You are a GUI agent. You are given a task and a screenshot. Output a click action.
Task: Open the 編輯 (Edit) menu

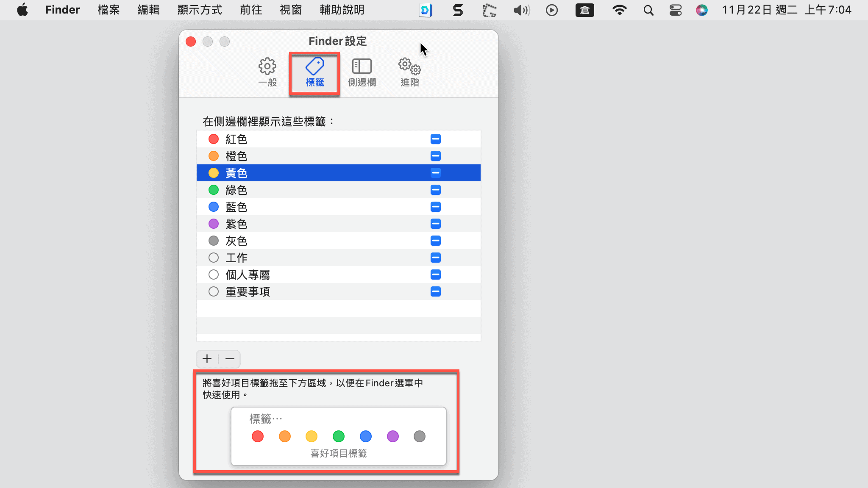click(x=148, y=10)
